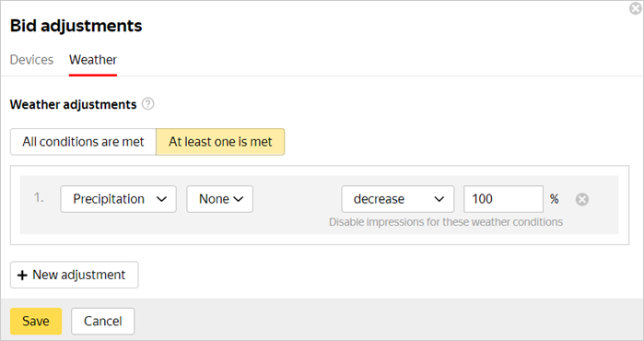Close the Bid adjustments dialog
Image resolution: width=644 pixels, height=341 pixels.
click(636, 8)
